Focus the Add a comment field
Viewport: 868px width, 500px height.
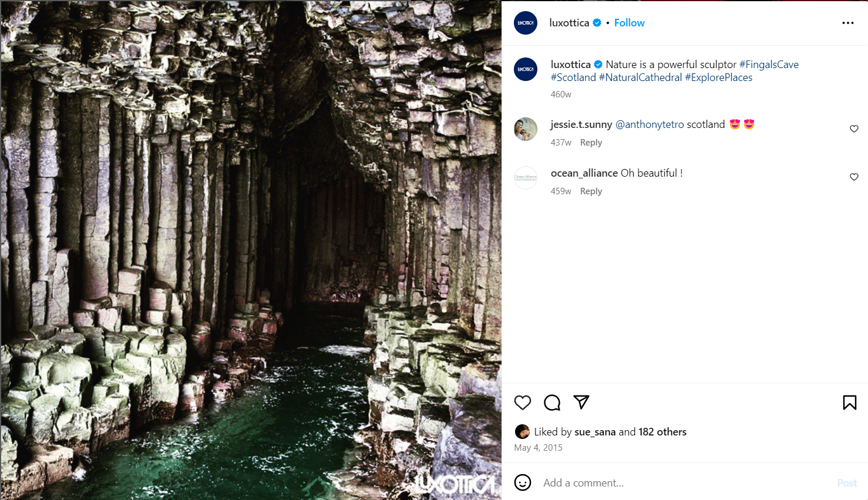coord(684,482)
